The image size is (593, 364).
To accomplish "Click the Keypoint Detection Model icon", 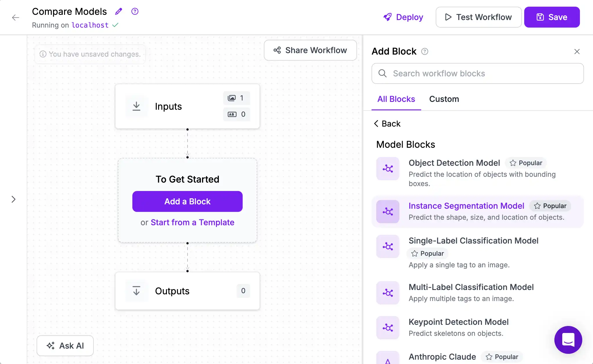I will (x=387, y=327).
